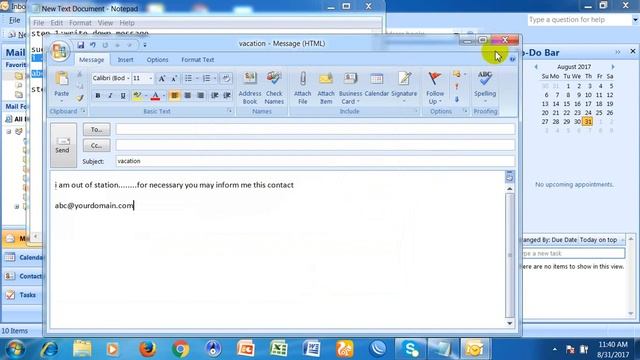
Task: Expand the Clipboard dialog launcher
Action: 83,111
